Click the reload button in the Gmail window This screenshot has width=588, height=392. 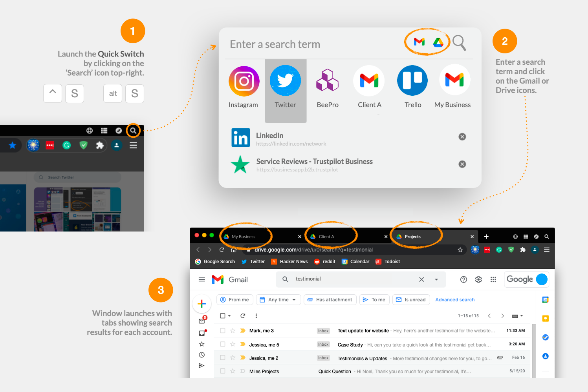coord(222,250)
